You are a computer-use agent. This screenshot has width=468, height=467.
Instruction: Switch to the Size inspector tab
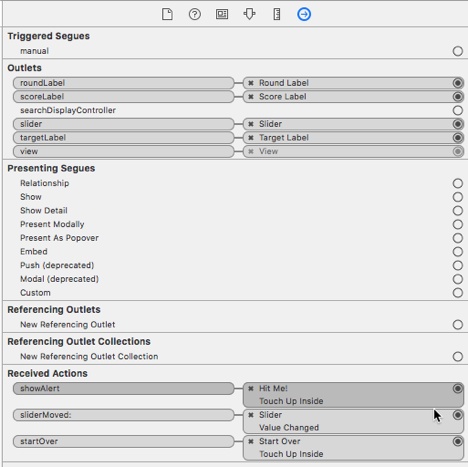277,14
